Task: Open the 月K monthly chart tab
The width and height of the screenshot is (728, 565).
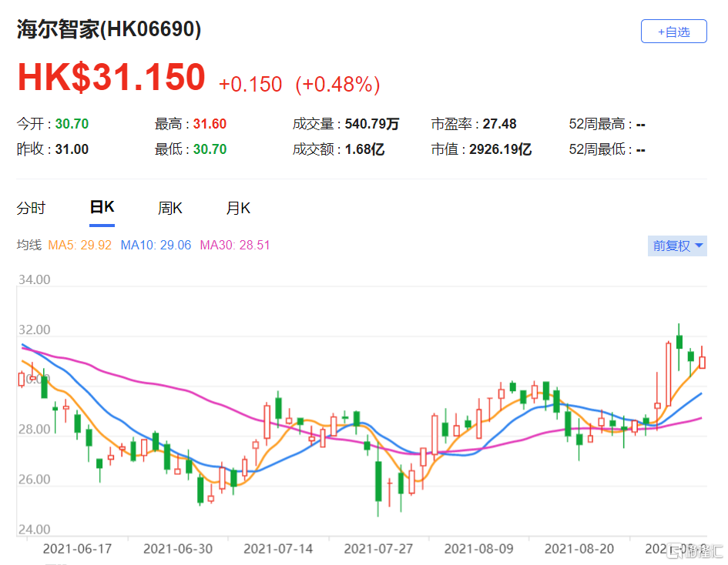Action: pyautogui.click(x=238, y=208)
